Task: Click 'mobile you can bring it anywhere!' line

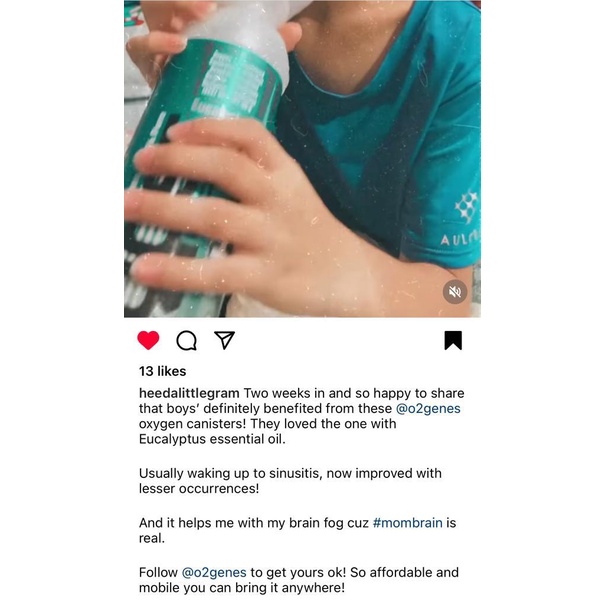Action: (242, 588)
